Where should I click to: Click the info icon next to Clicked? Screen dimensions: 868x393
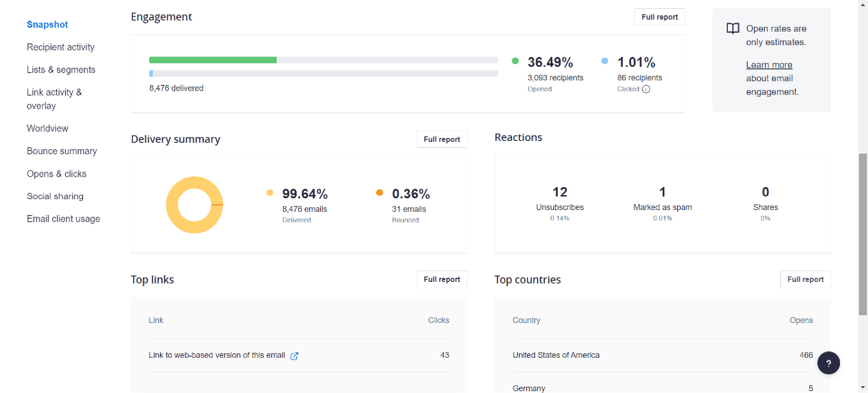coord(646,89)
